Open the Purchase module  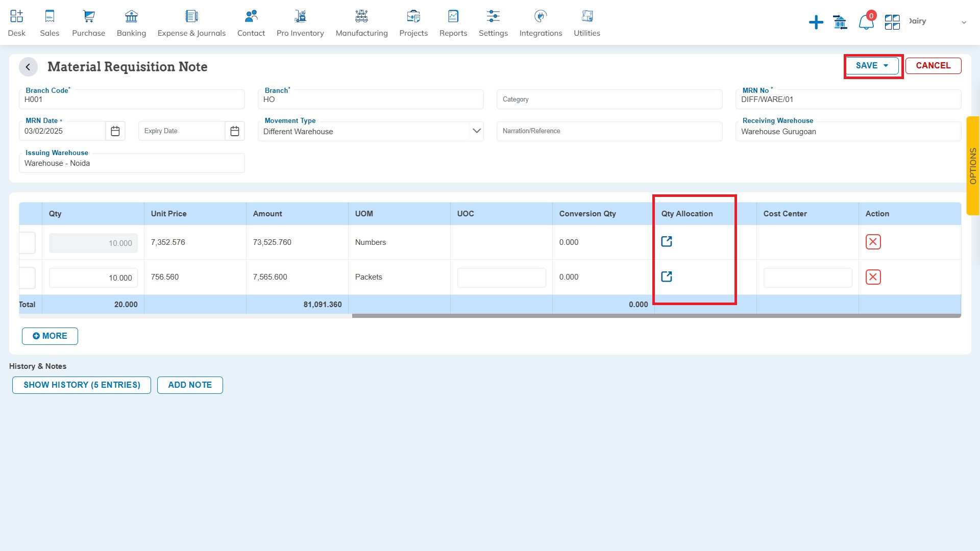point(88,23)
